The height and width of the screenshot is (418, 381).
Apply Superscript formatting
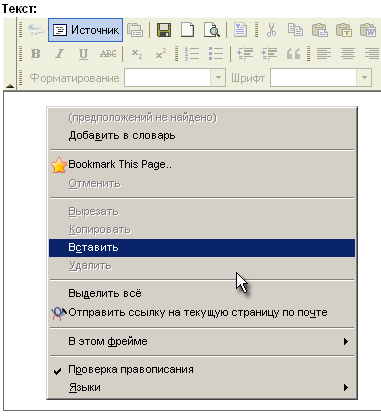click(x=161, y=54)
